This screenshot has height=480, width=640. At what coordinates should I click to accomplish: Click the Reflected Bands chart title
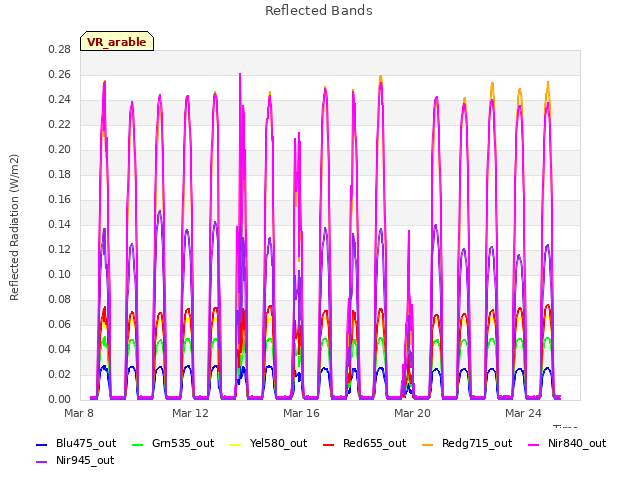point(319,11)
